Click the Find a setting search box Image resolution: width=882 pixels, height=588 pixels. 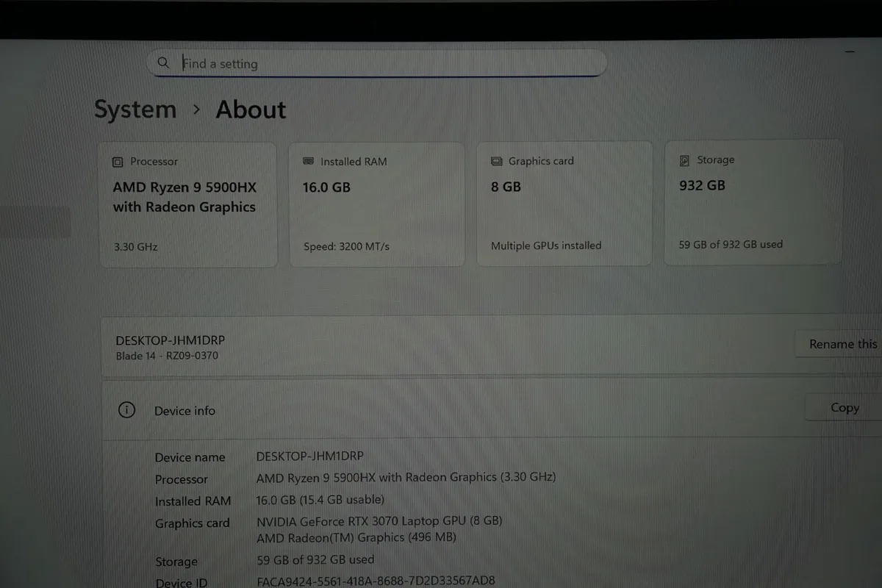click(x=376, y=63)
